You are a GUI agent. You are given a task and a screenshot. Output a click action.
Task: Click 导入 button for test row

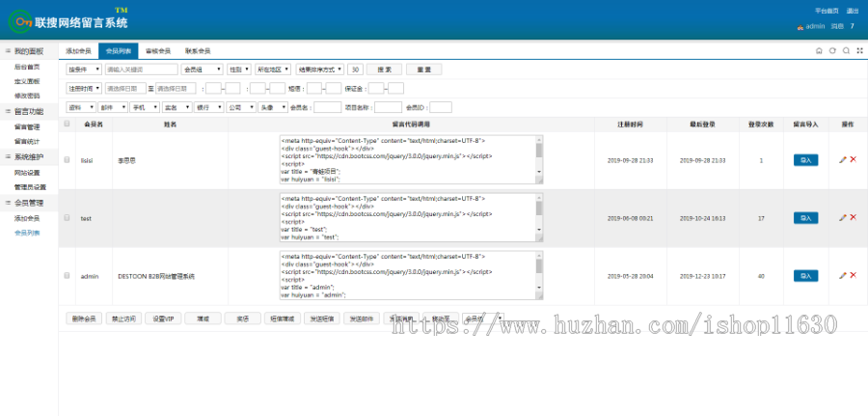click(x=805, y=218)
